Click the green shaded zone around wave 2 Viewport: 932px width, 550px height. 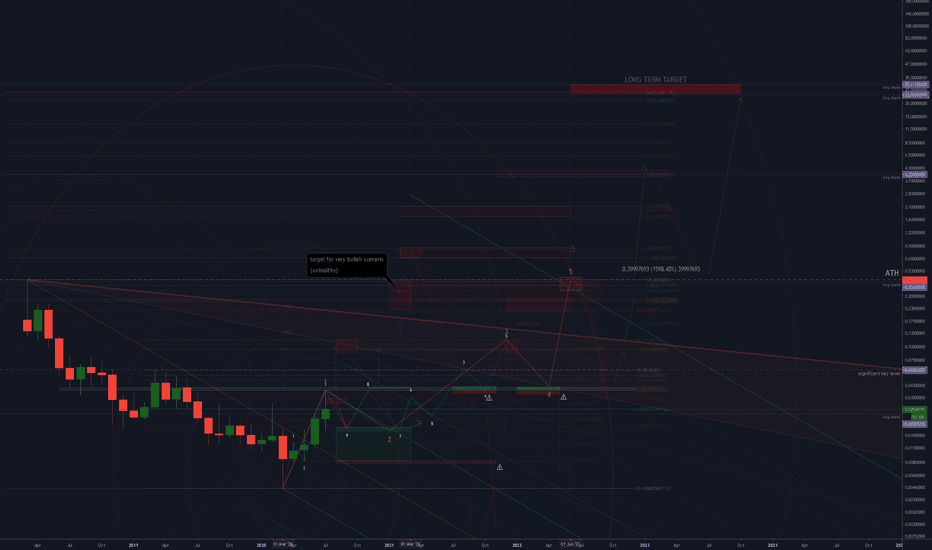pyautogui.click(x=373, y=444)
